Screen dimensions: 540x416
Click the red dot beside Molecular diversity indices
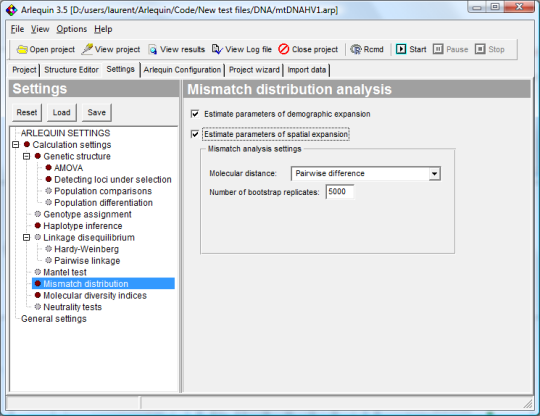[38, 295]
